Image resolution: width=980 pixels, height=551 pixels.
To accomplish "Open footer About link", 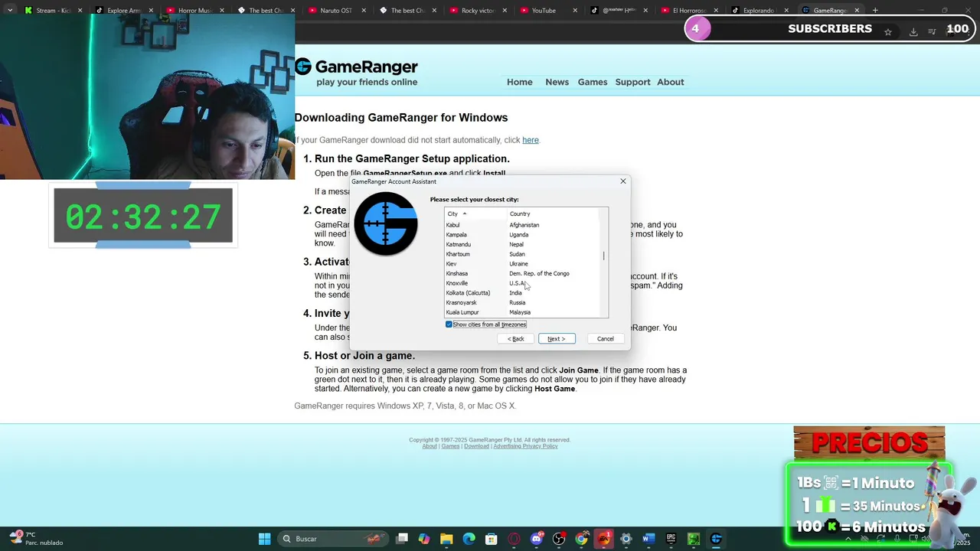I will coord(430,446).
